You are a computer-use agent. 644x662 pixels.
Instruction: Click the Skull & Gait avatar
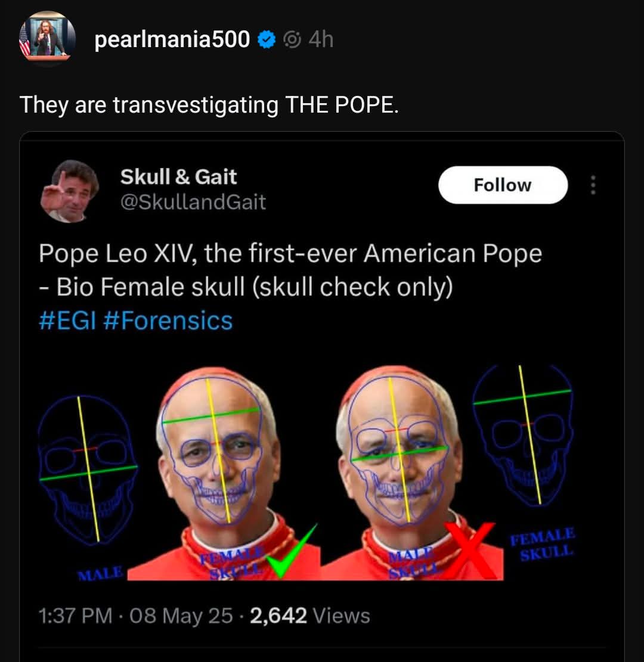[70, 191]
